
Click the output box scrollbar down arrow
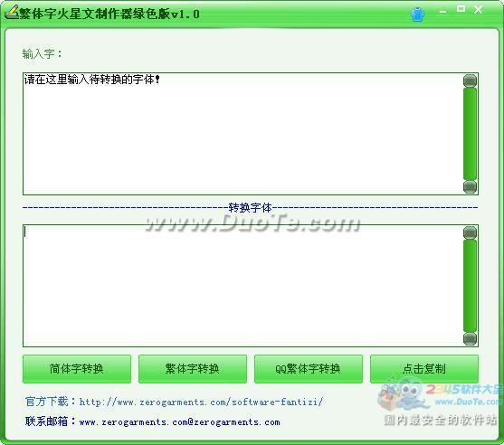[x=470, y=338]
